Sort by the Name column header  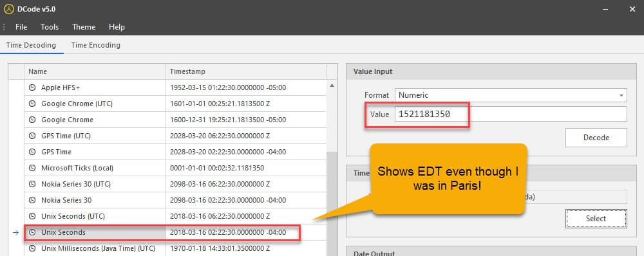[95, 71]
